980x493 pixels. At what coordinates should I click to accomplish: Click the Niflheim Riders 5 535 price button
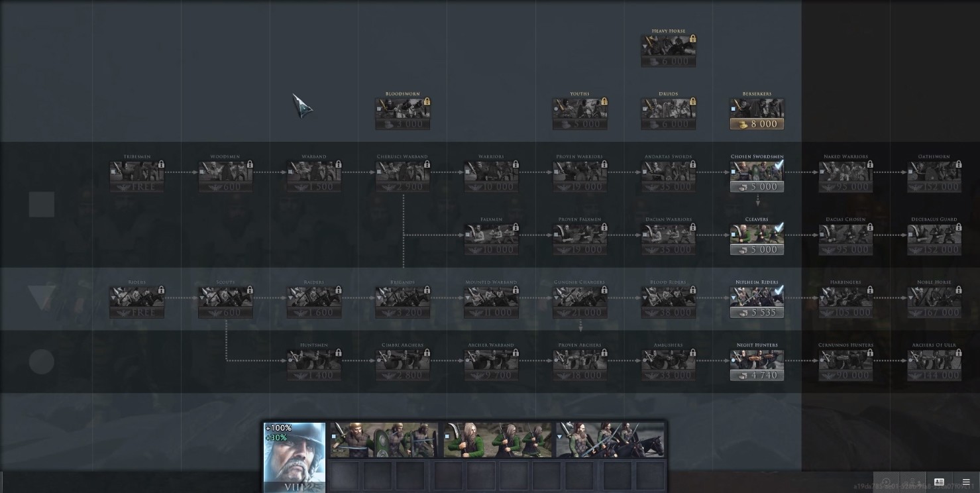click(757, 312)
